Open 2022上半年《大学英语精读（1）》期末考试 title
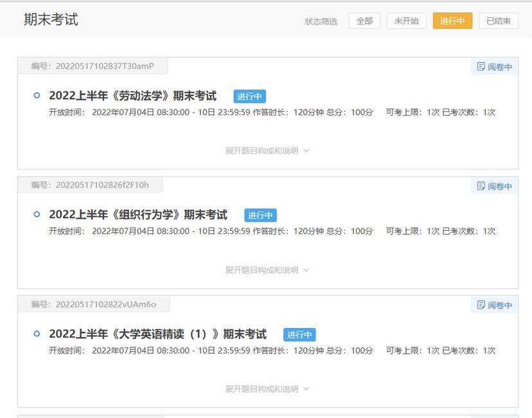The width and height of the screenshot is (532, 418). (x=157, y=334)
